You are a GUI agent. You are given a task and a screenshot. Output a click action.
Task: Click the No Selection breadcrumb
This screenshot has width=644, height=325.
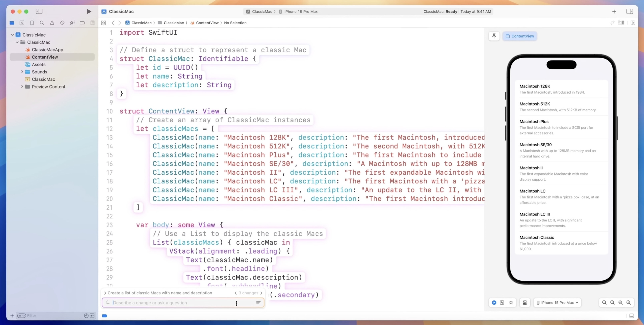point(235,23)
